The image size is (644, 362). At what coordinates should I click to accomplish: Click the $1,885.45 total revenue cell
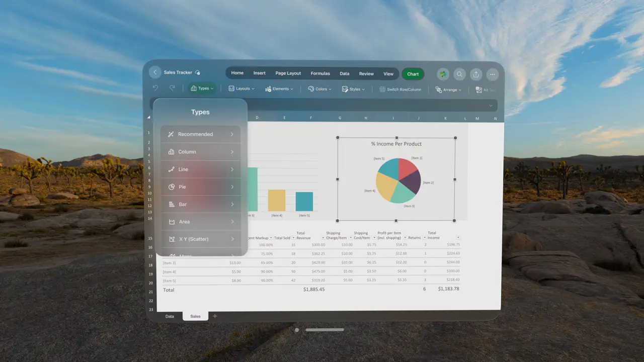tap(313, 290)
